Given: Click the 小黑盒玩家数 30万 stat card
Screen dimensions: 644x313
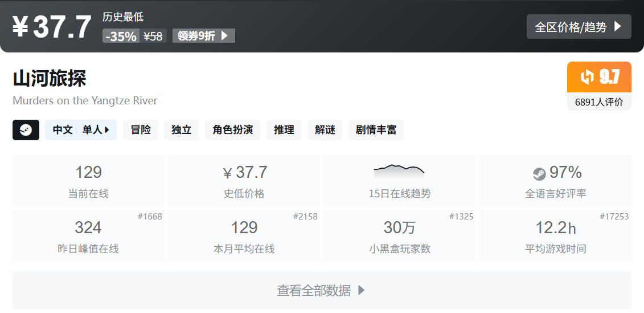Looking at the screenshot, I should pos(400,236).
